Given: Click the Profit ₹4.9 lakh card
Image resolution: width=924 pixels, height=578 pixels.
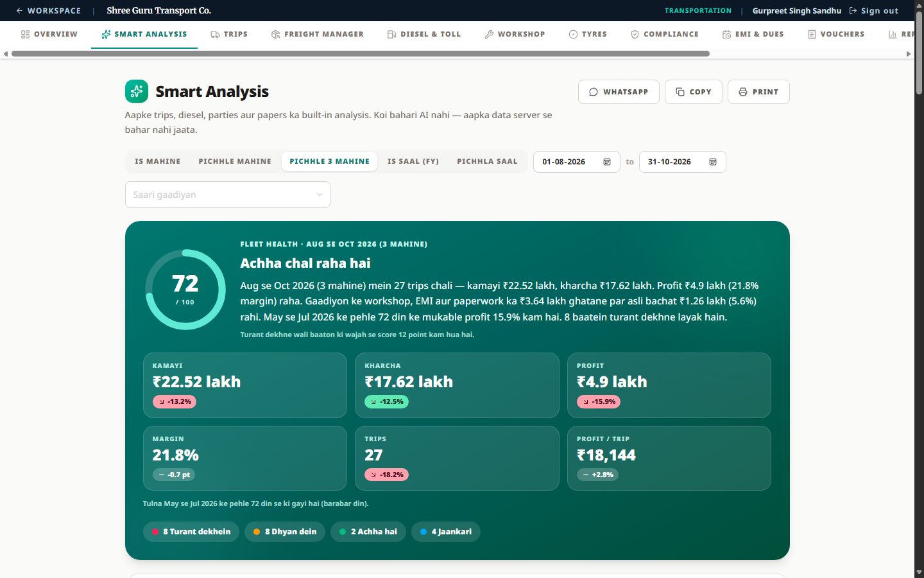Looking at the screenshot, I should click(x=669, y=385).
